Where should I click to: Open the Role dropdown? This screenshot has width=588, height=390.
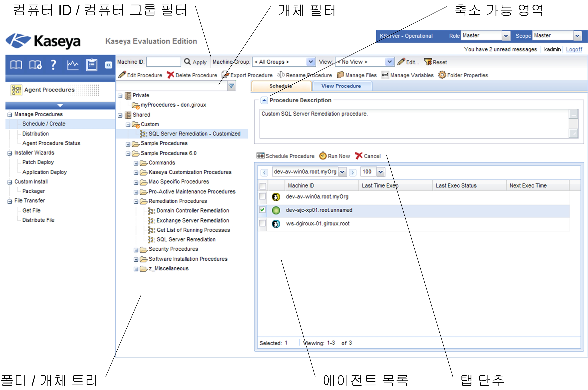click(506, 36)
